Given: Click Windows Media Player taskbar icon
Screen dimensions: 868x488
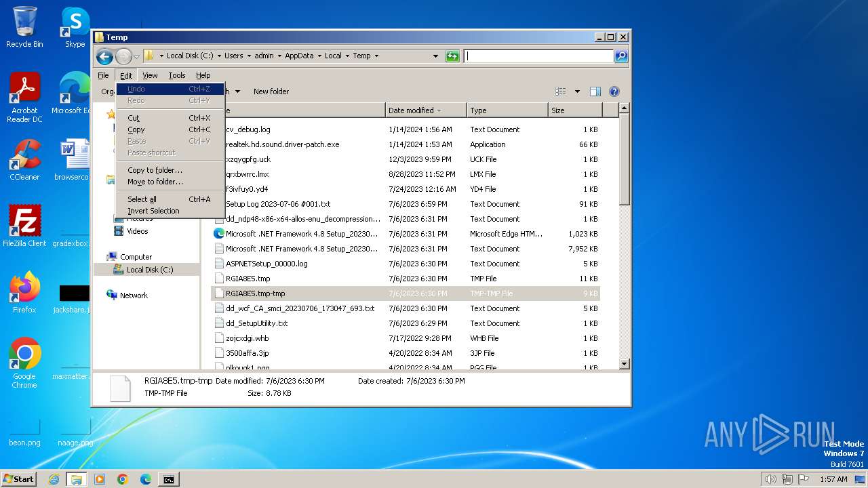Looking at the screenshot, I should click(100, 479).
